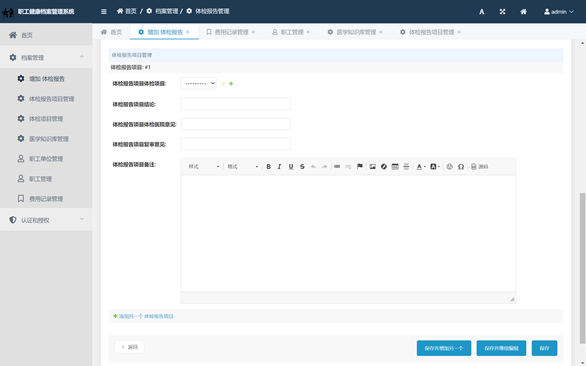Click the 保存 save button
The width and height of the screenshot is (586, 366).
544,348
